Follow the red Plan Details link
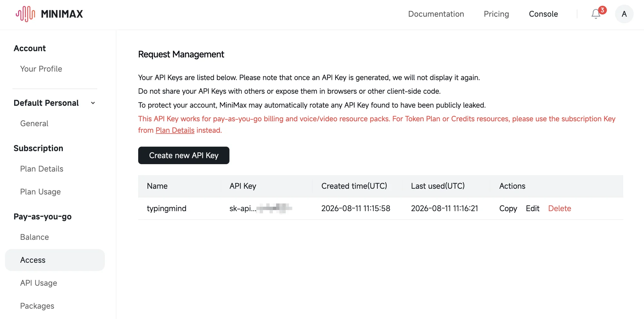Screen dimensions: 644x319 [175, 130]
